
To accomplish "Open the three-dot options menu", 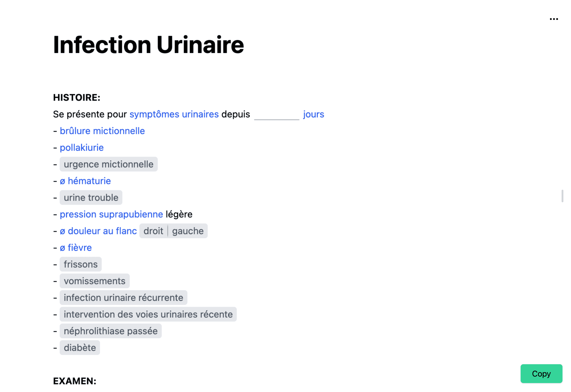I will (x=554, y=19).
